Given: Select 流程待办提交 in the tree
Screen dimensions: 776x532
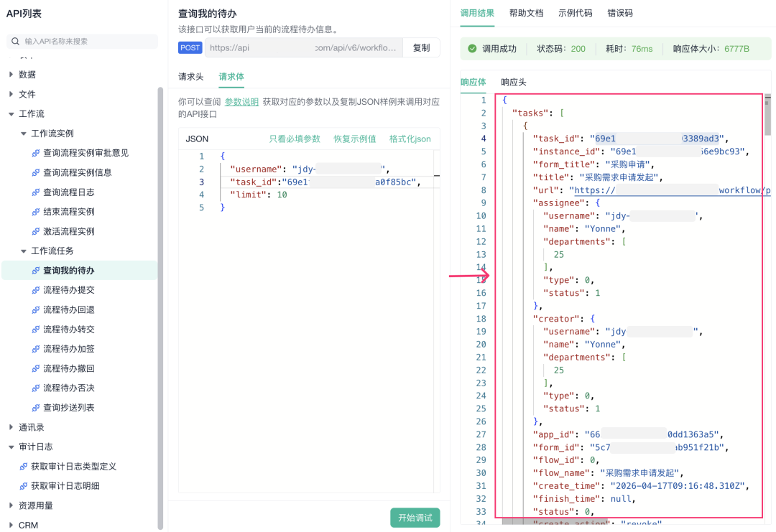Looking at the screenshot, I should [x=69, y=290].
